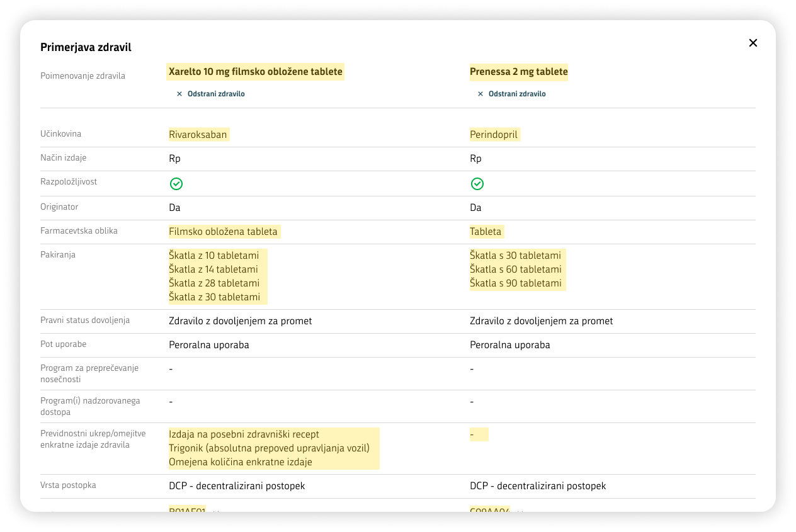
Task: Select the Xarelto 10 mg medicine name
Action: click(256, 72)
